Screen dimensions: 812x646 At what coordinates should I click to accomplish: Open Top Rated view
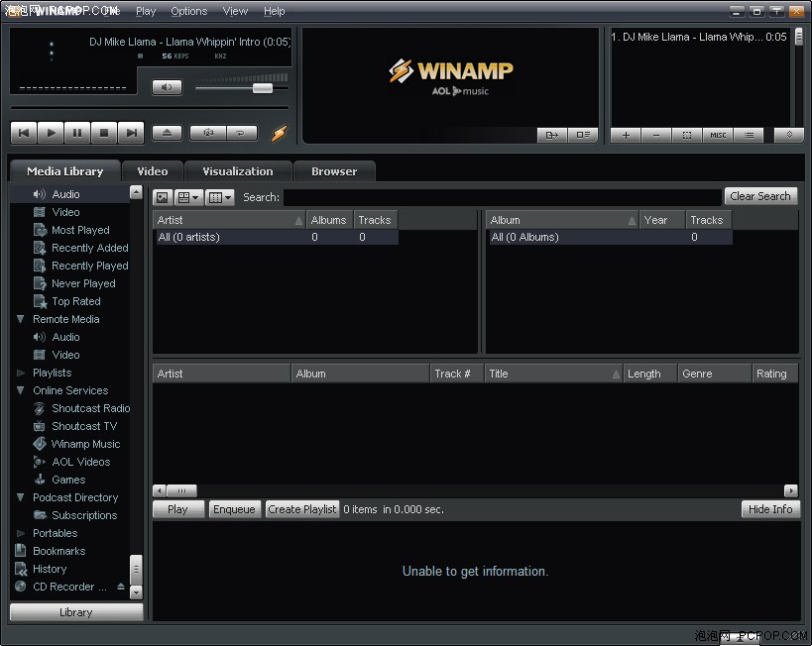click(76, 301)
